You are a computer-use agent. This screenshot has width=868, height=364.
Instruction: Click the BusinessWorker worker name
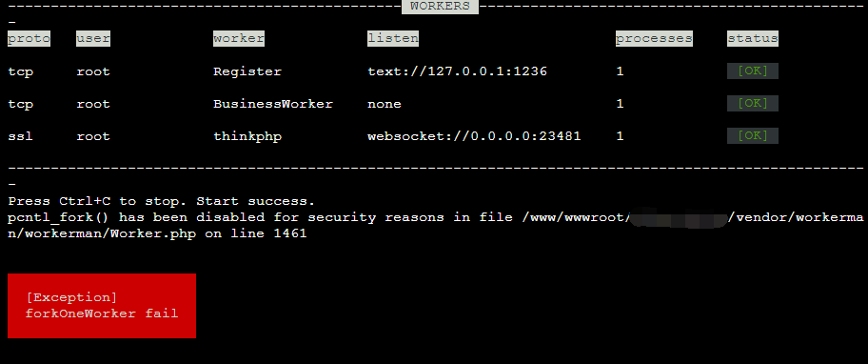273,104
